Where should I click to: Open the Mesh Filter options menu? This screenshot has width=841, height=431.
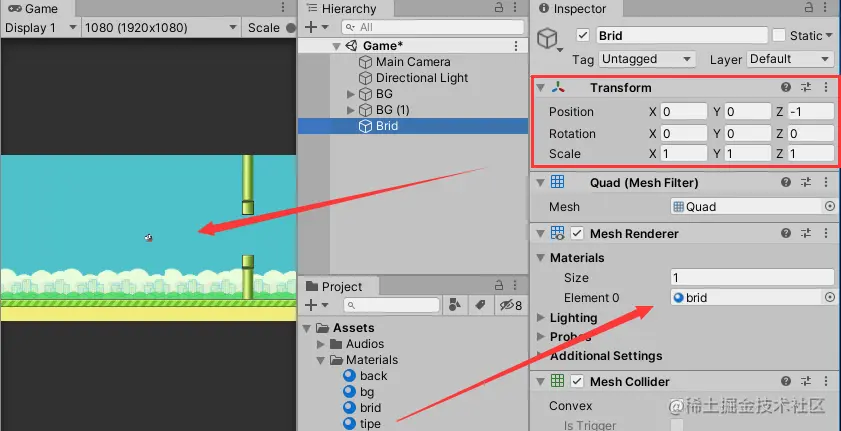(826, 182)
